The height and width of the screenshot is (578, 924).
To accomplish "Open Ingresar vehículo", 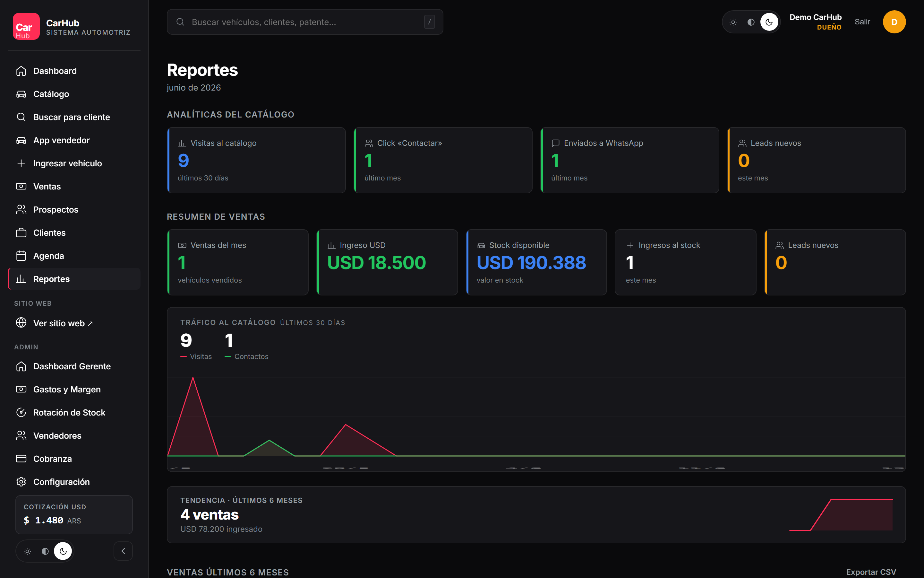I will coord(74,163).
